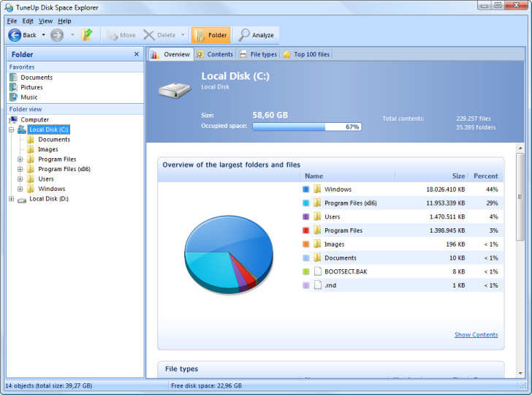Click Windows row blue color swatch

[305, 189]
